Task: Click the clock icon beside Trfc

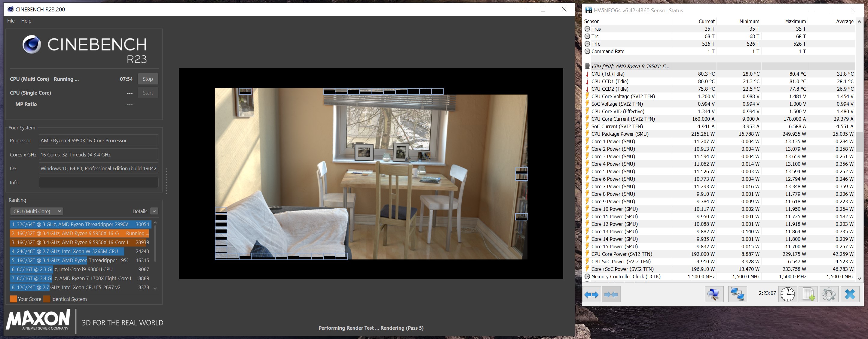Action: point(587,44)
